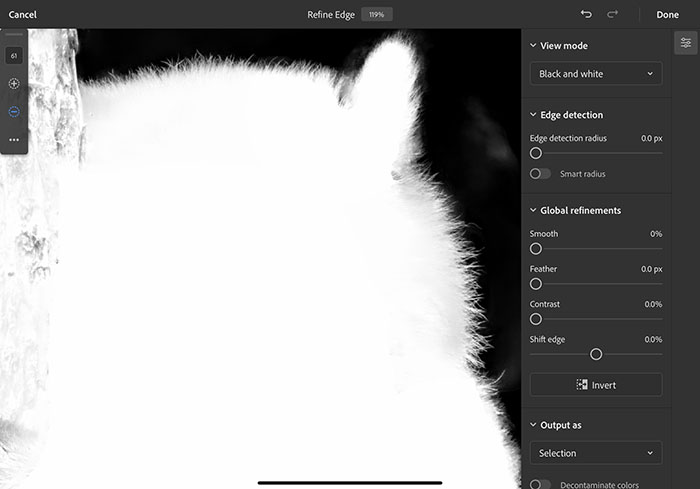Collapse the Edge detection section
This screenshot has height=489, width=700.
tap(533, 115)
